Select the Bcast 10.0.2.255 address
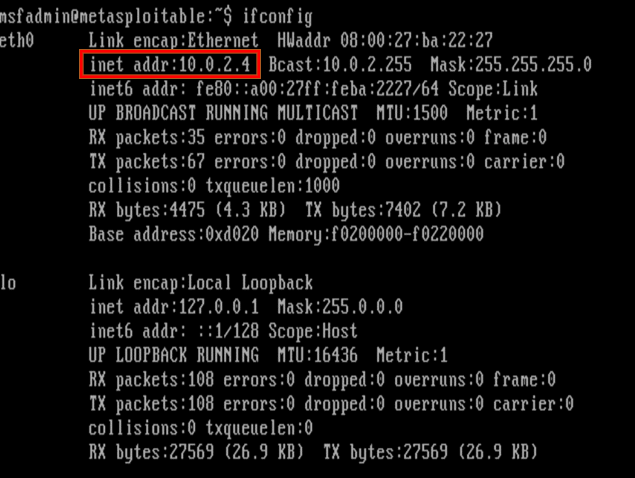The width and height of the screenshot is (635, 478). (340, 64)
